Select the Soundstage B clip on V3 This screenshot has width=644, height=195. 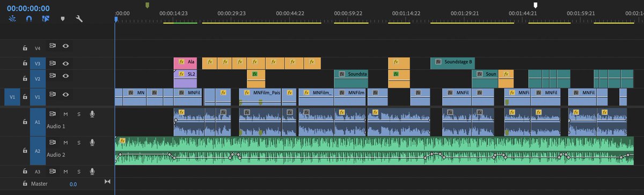coord(452,63)
